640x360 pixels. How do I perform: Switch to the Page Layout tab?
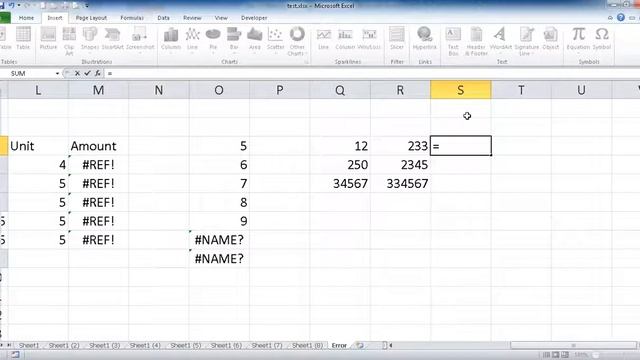[91, 18]
